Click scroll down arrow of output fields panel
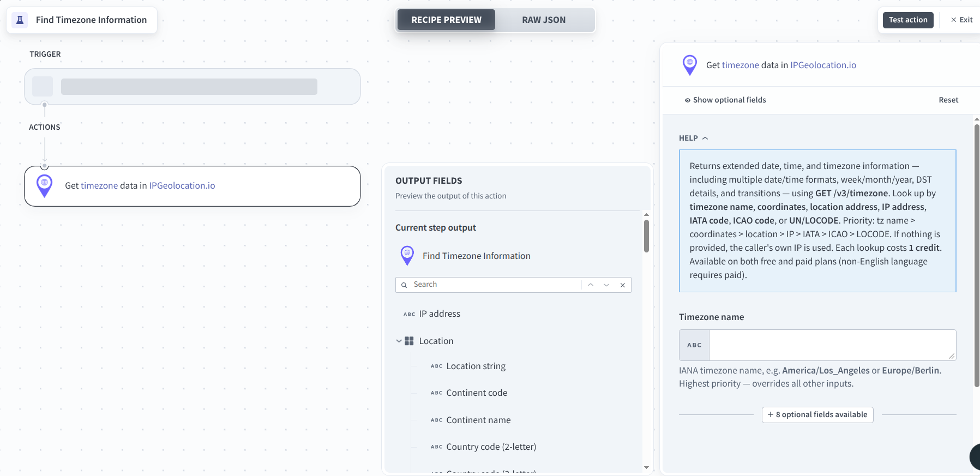The image size is (980, 476). pos(646,467)
